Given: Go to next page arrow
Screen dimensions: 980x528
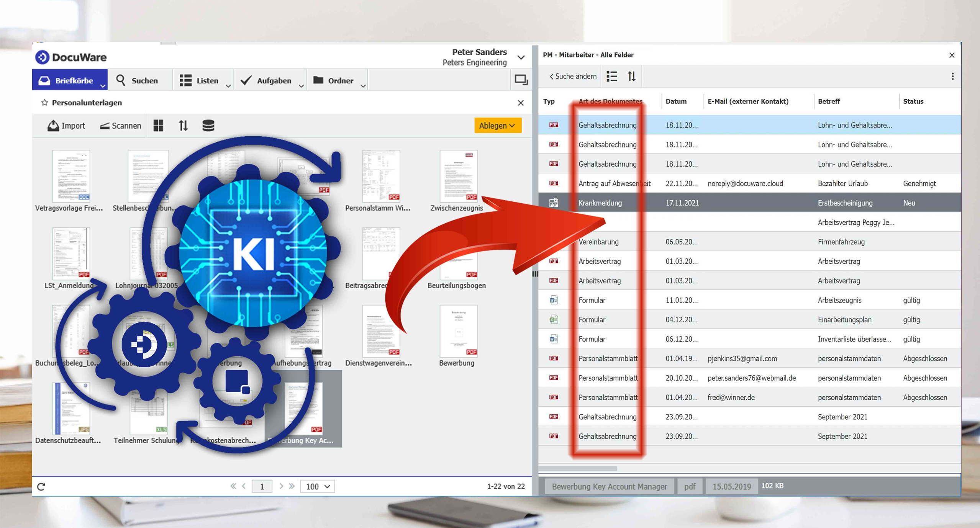Looking at the screenshot, I should click(x=281, y=486).
